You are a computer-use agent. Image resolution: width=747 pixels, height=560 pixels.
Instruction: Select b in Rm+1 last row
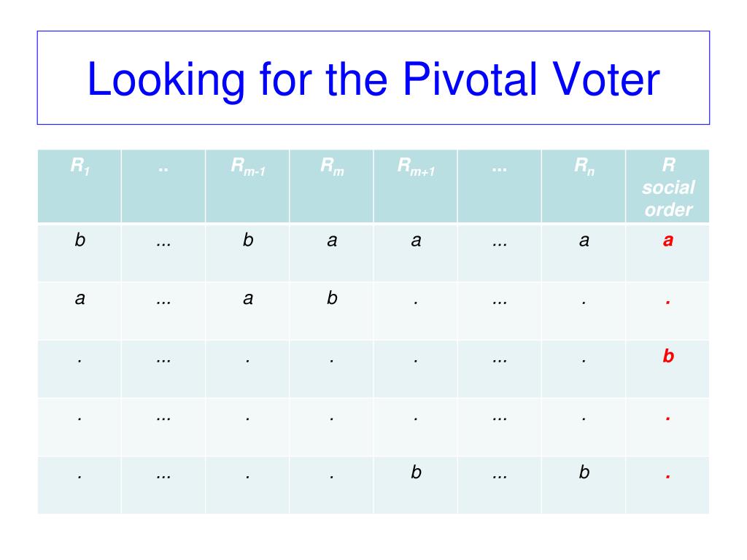pos(416,472)
